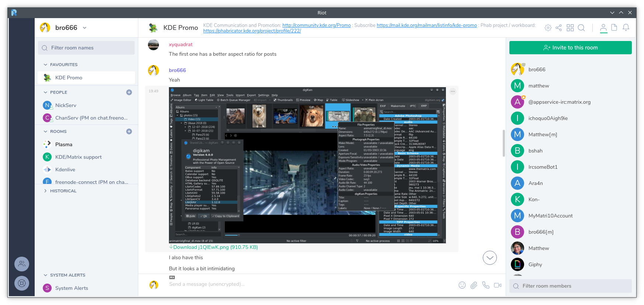Select member @appservice-irc:matrix.org
The image size is (644, 305).
tap(570, 102)
